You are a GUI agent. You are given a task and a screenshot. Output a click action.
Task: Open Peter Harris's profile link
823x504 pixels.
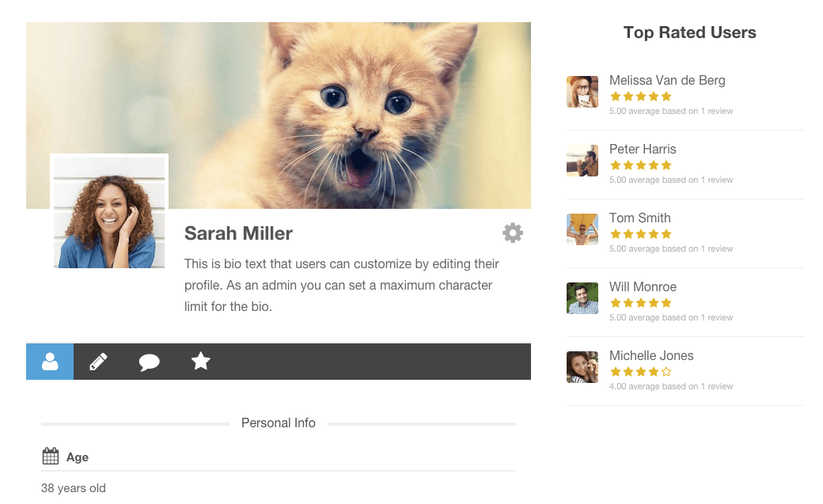click(642, 149)
